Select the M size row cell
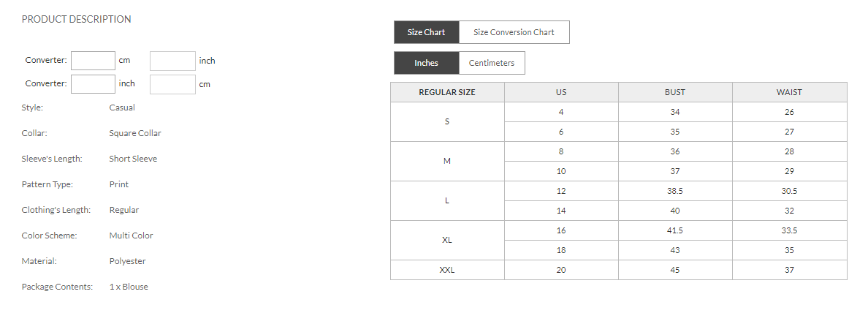The width and height of the screenshot is (868, 324). pyautogui.click(x=446, y=161)
